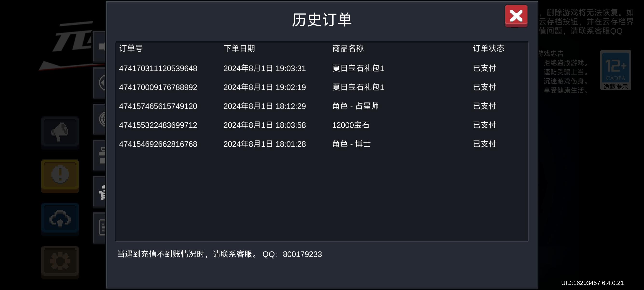
Task: Select order number 474170311120539648
Action: click(x=158, y=68)
